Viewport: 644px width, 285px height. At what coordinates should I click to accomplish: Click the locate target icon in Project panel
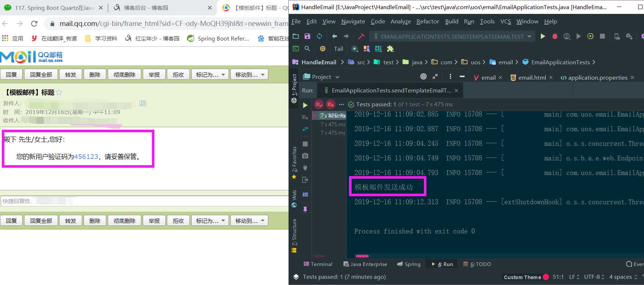point(423,76)
